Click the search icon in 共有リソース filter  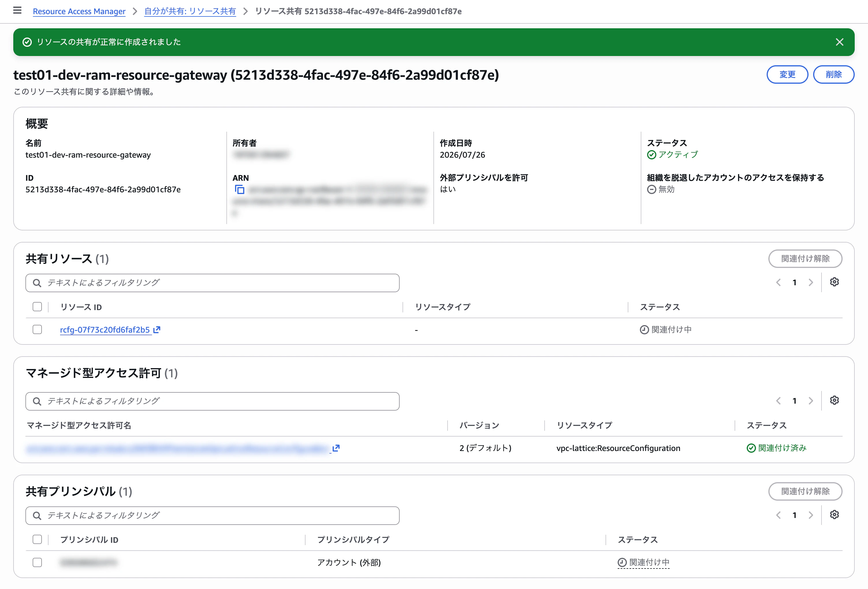[x=37, y=283]
